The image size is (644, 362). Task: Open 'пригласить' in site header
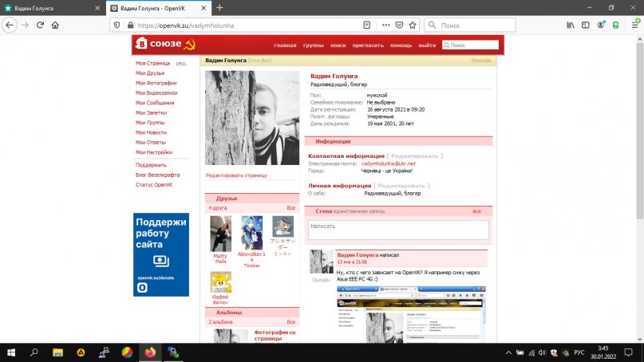click(368, 45)
